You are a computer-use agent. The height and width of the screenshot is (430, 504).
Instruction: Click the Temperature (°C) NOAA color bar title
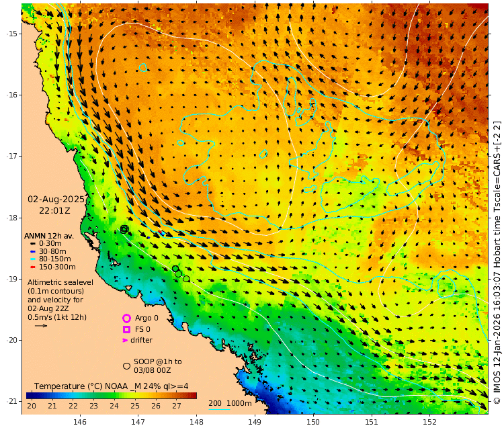pyautogui.click(x=111, y=386)
